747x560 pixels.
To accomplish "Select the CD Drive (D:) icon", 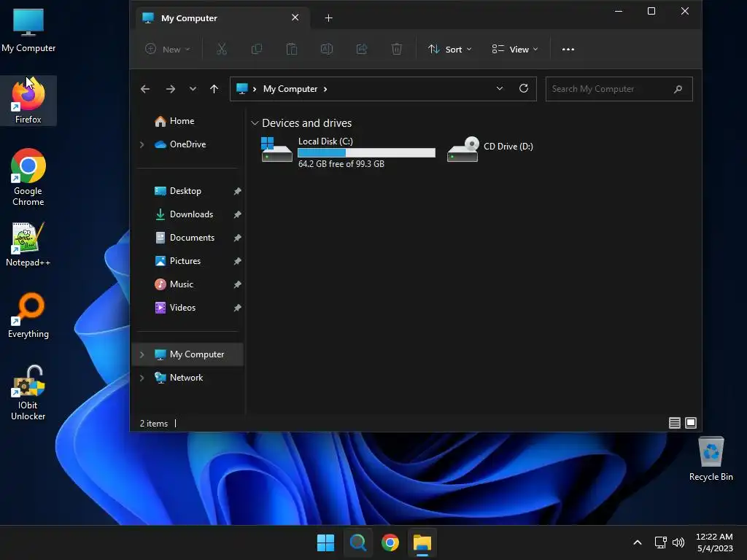I will [462, 149].
